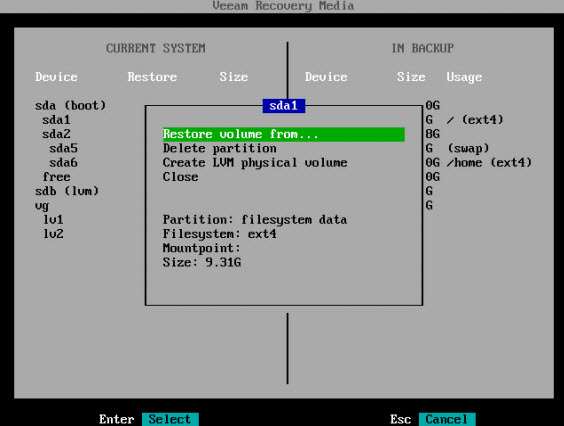Click '/ (ext4)' usage entry
The width and height of the screenshot is (564, 426).
pos(475,120)
